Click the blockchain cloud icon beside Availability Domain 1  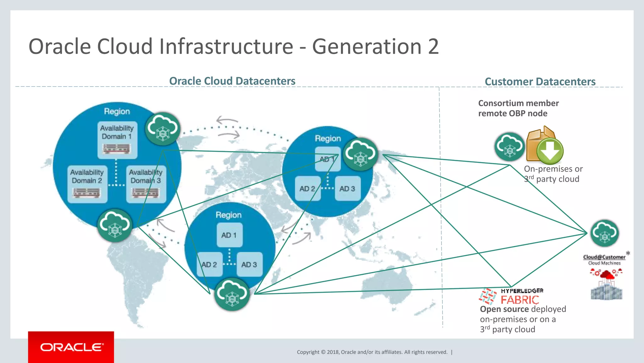pos(163,128)
